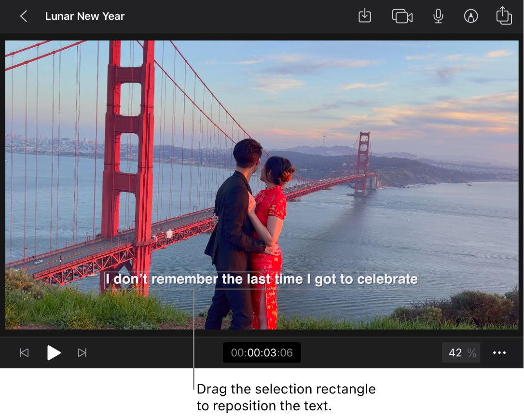
Task: Change the 42 percent zoom level
Action: [x=460, y=352]
